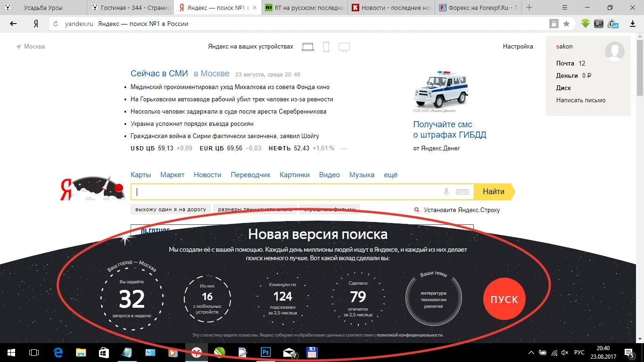Select suggestion 'выхожу один я на дорогу'

tap(171, 209)
